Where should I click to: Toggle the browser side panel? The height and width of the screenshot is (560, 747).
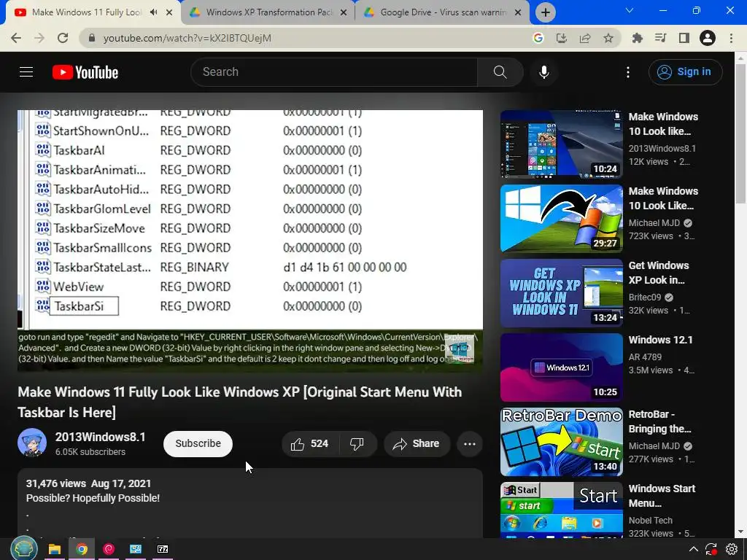[x=684, y=38]
